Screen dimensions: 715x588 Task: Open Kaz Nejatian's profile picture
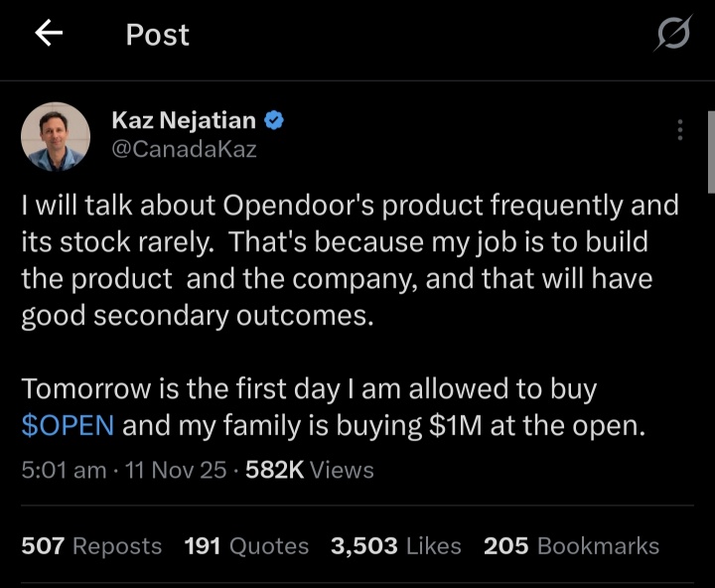coord(56,137)
